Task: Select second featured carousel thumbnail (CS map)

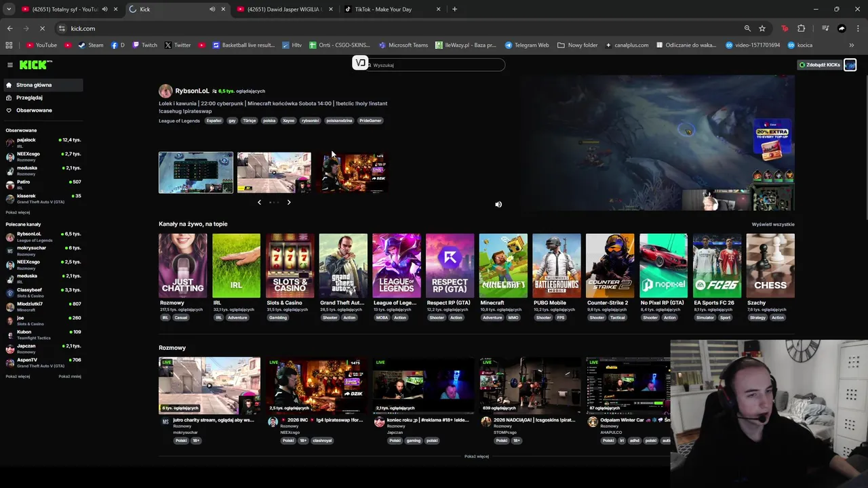Action: pos(274,173)
